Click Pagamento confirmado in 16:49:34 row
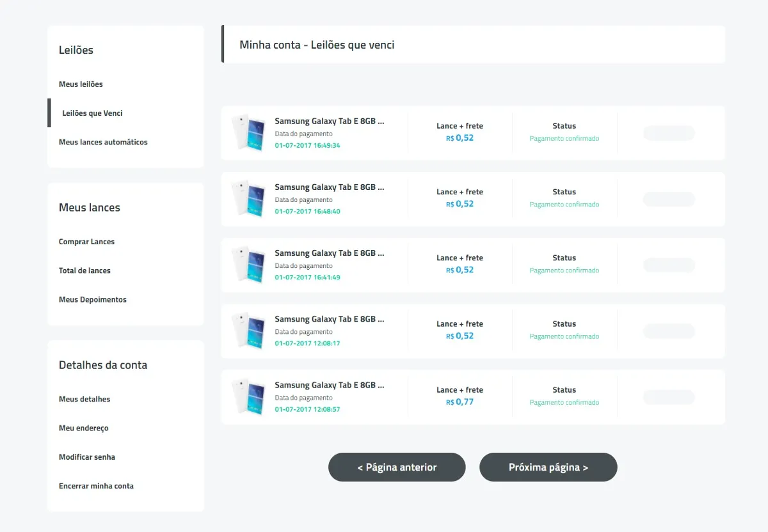768x532 pixels. click(x=564, y=138)
